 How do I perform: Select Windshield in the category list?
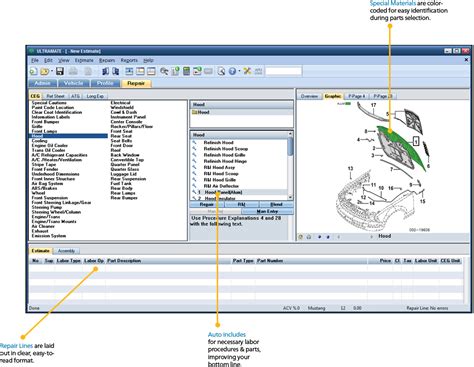(x=122, y=107)
